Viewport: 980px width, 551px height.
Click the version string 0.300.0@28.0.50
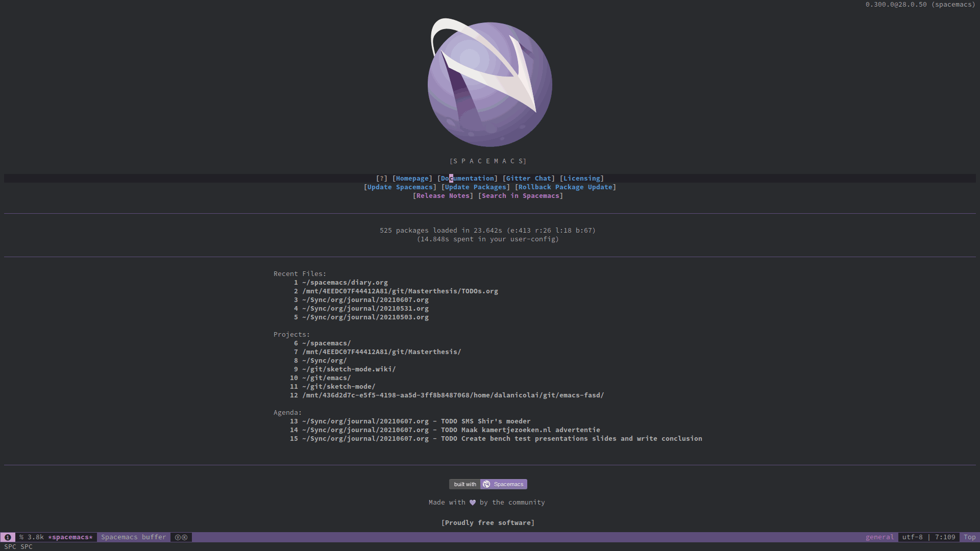coord(896,5)
